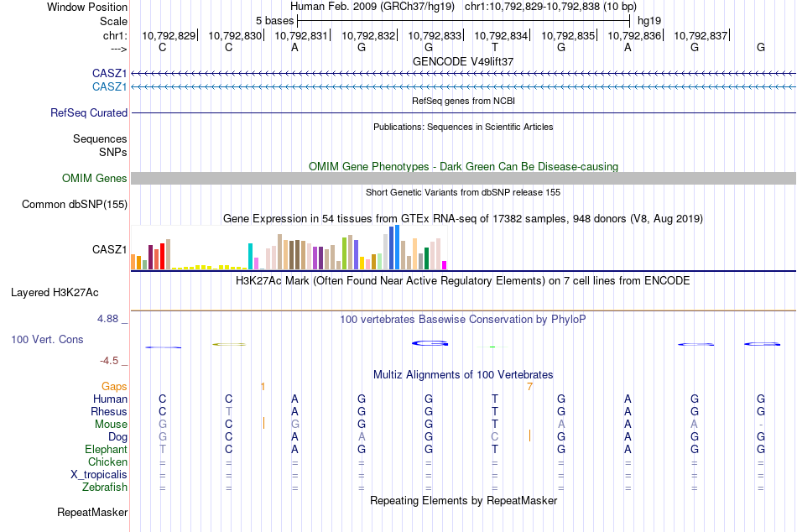Viewport: 797px width, 532px height.
Task: Click Repeating Elements by RepeatMasker title
Action: pos(463,500)
